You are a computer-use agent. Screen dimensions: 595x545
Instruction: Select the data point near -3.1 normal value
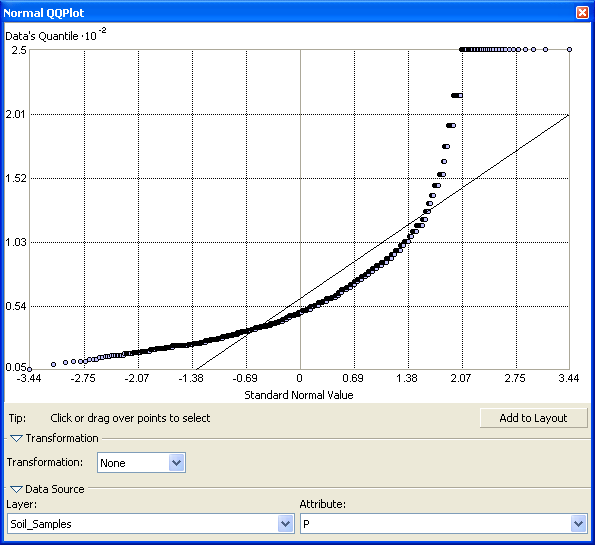coord(54,364)
